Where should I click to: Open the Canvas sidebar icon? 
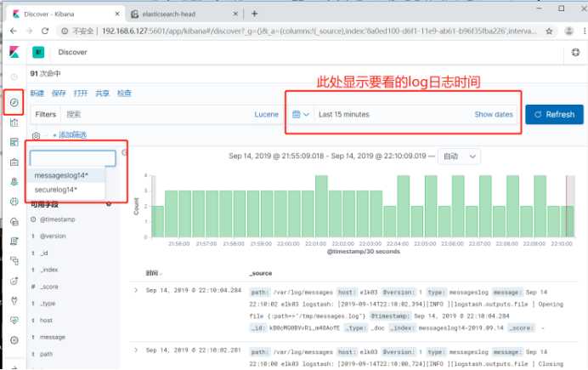tap(14, 162)
